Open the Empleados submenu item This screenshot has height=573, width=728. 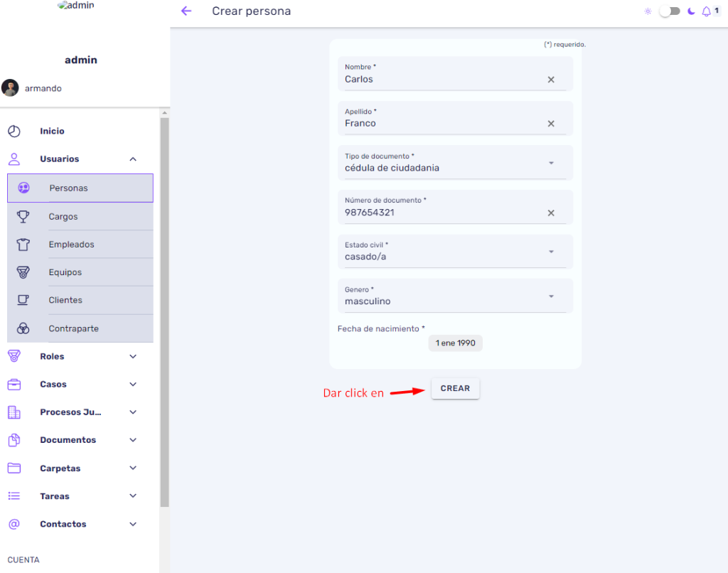click(x=80, y=245)
